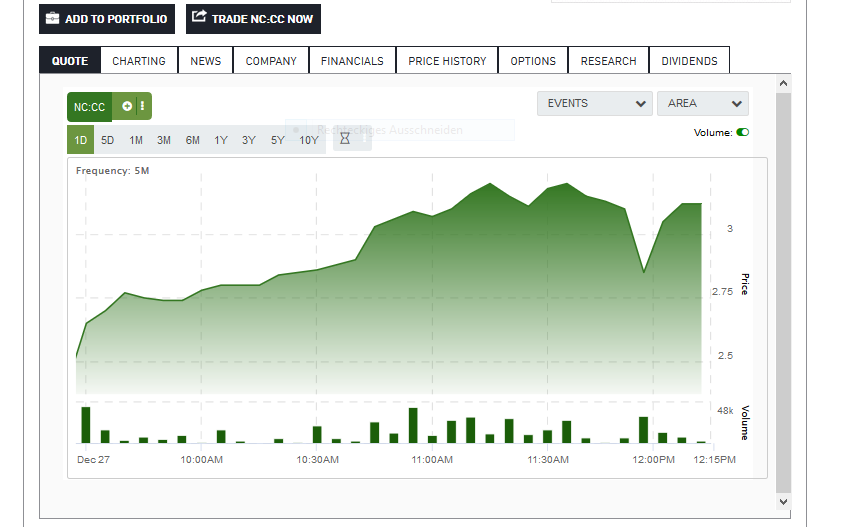
Task: Click the tallest volume bar before 11:00AM
Action: pyautogui.click(x=413, y=425)
